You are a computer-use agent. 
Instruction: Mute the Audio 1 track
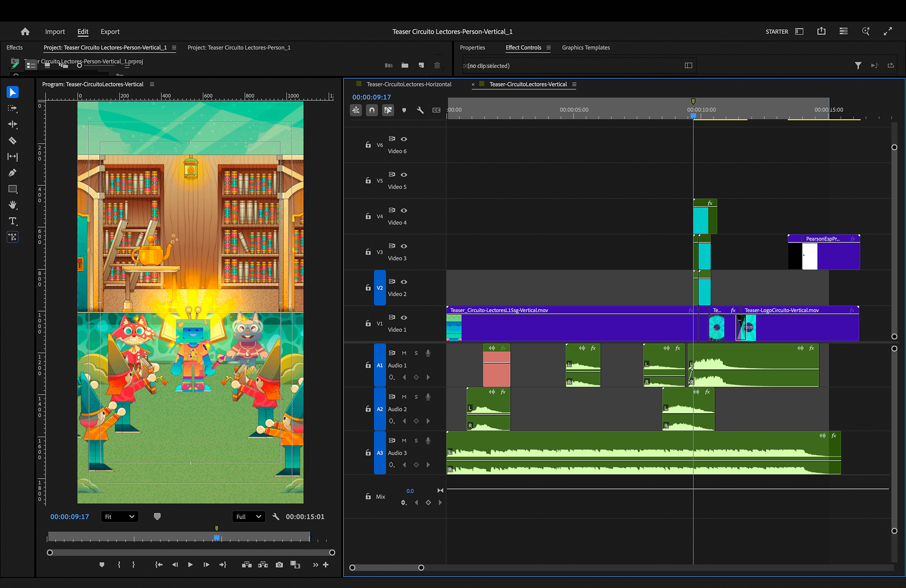coord(404,353)
